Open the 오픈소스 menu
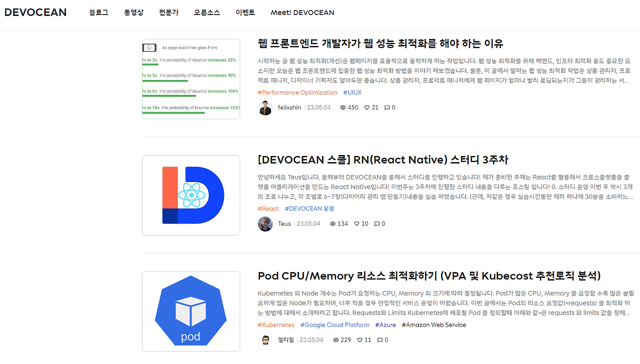The image size is (640, 364). pyautogui.click(x=207, y=12)
